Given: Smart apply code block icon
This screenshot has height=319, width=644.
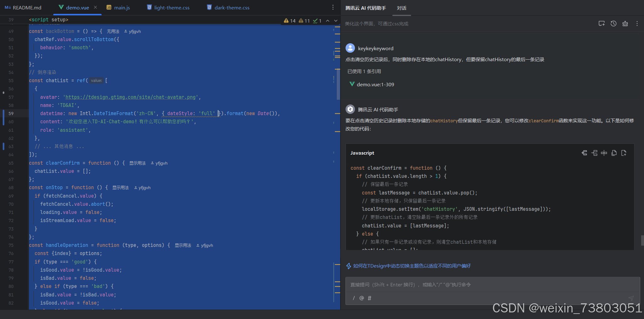Looking at the screenshot, I should coord(584,153).
